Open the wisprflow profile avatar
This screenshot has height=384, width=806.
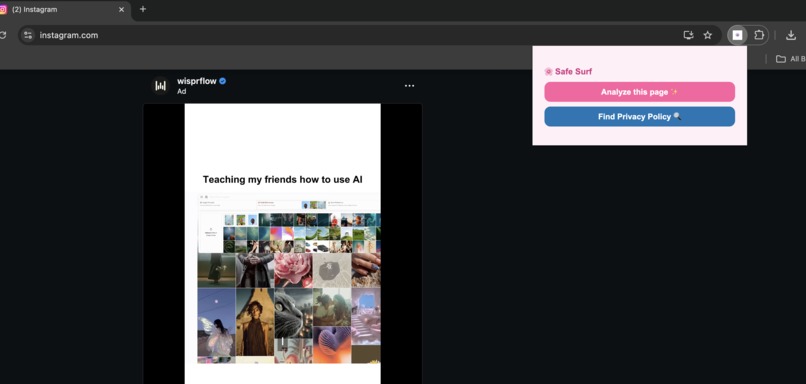tap(160, 86)
